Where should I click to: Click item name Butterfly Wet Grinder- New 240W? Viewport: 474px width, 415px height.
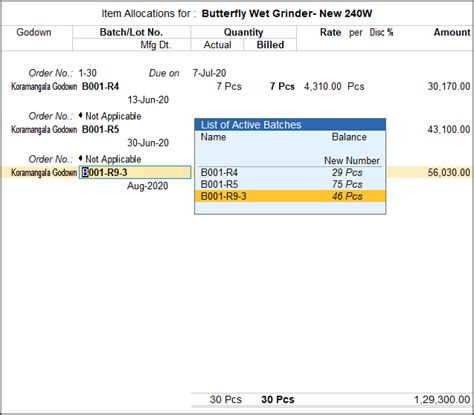287,14
